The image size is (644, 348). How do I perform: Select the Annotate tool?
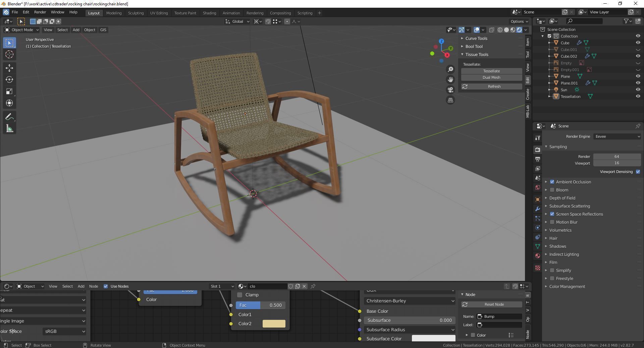(9, 117)
